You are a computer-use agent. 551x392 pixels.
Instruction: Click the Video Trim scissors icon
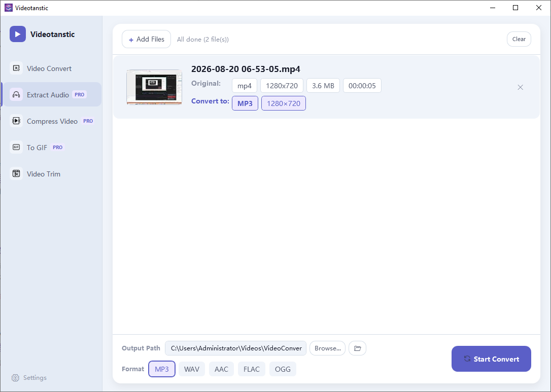pyautogui.click(x=16, y=173)
